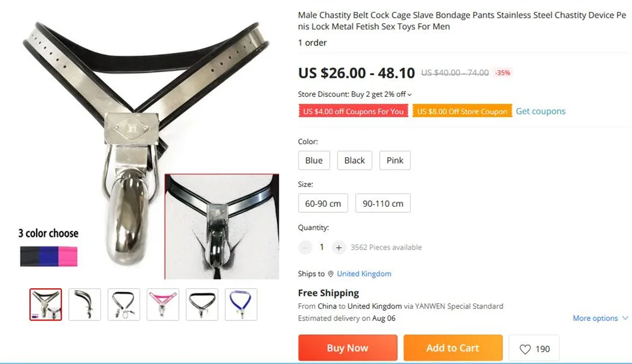
Task: Expand the Store Discount dropdown chevron
Action: (x=410, y=95)
